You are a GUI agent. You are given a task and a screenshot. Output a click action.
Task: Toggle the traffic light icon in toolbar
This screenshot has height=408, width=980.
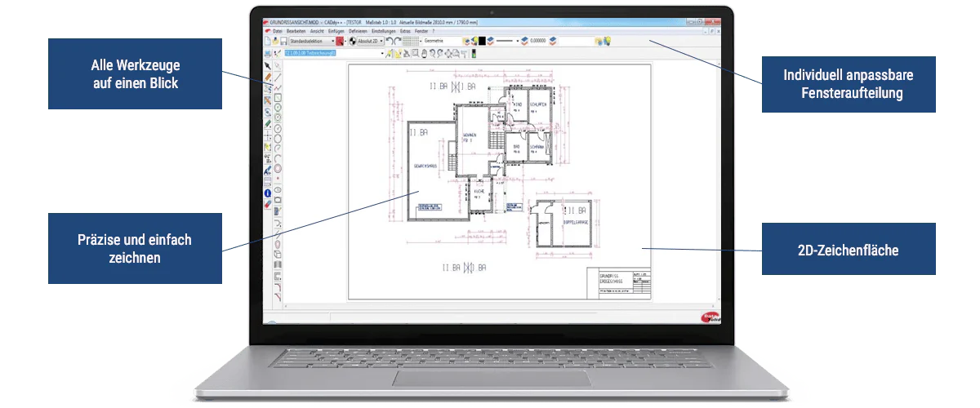point(474,53)
